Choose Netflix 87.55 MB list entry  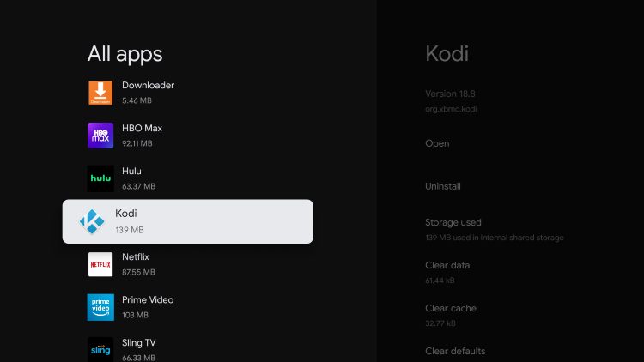188,264
